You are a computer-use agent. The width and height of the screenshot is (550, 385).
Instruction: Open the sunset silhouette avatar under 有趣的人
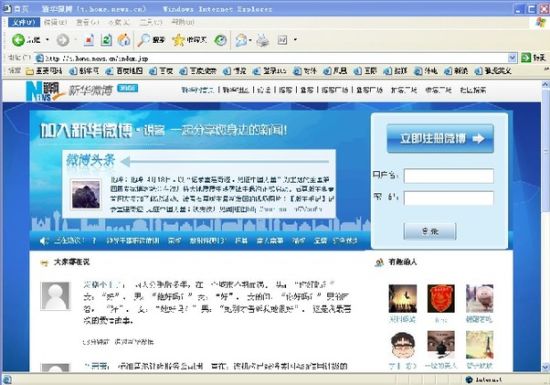[403, 298]
